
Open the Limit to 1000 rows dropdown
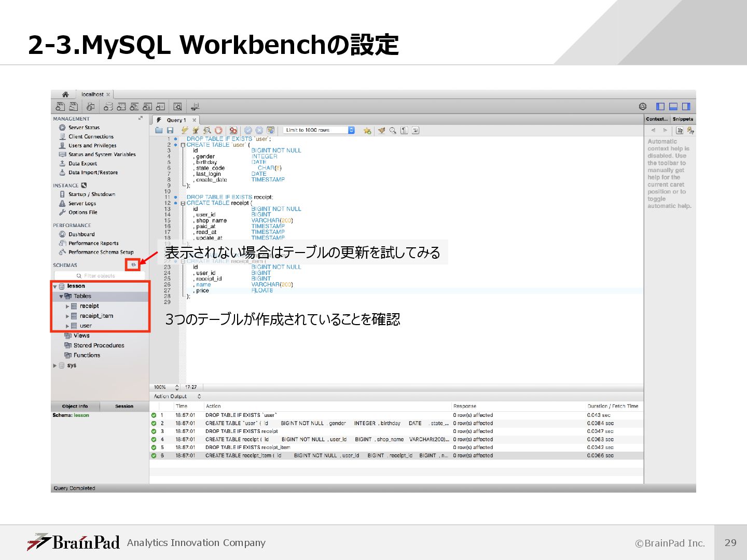319,130
